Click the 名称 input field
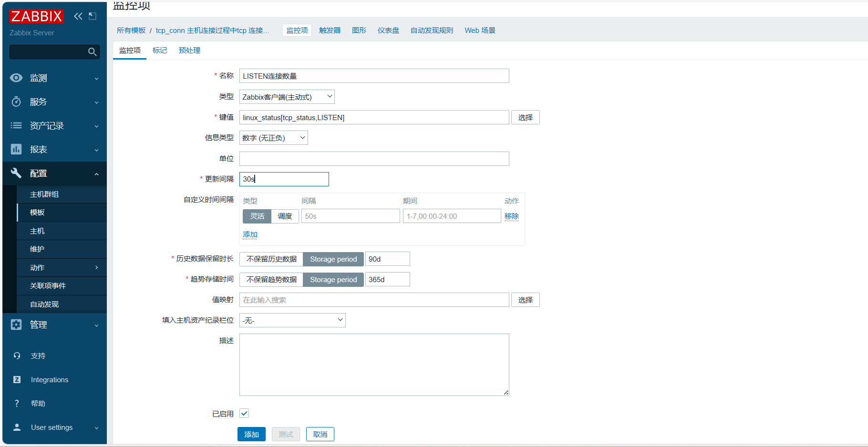This screenshot has height=447, width=868. (x=374, y=76)
